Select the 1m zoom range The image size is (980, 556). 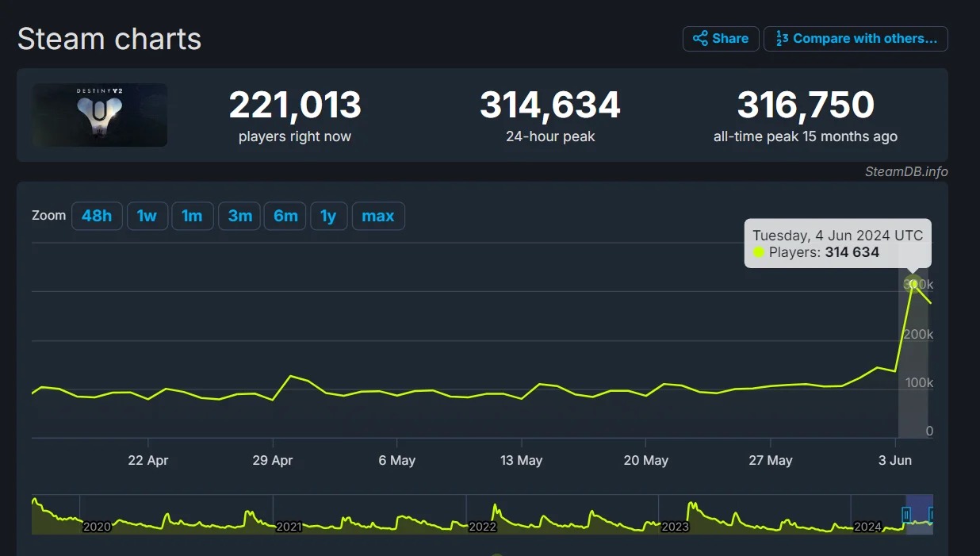192,216
